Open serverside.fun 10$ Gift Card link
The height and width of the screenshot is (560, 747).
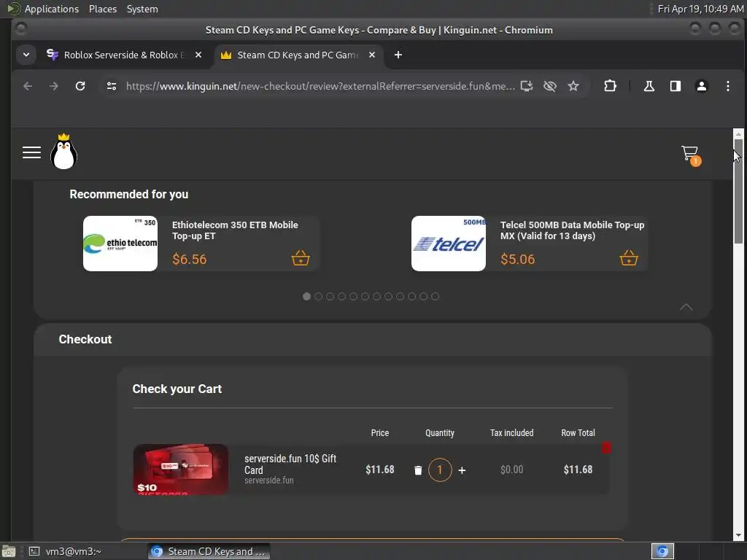point(290,464)
